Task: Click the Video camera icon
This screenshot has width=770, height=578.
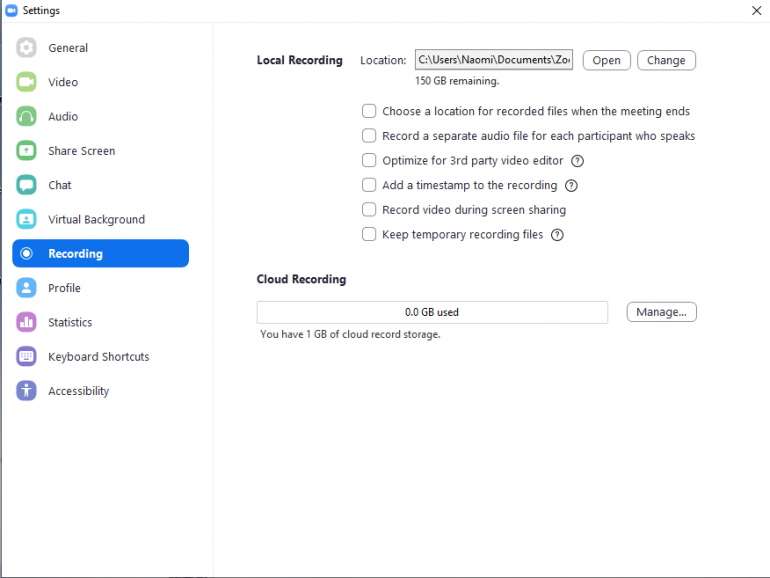Action: [26, 82]
